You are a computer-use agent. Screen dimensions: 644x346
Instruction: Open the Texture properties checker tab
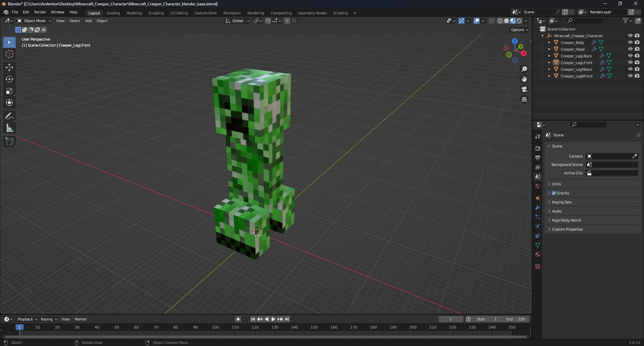tap(538, 267)
